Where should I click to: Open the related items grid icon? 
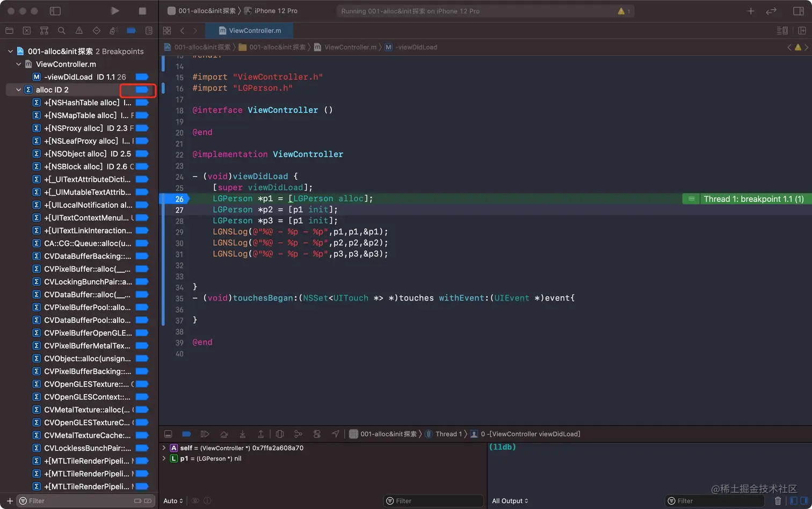(x=167, y=31)
